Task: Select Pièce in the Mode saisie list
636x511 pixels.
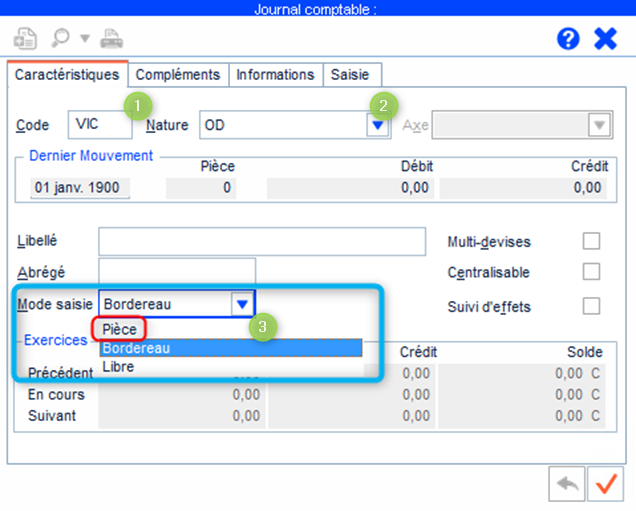Action: click(x=120, y=329)
